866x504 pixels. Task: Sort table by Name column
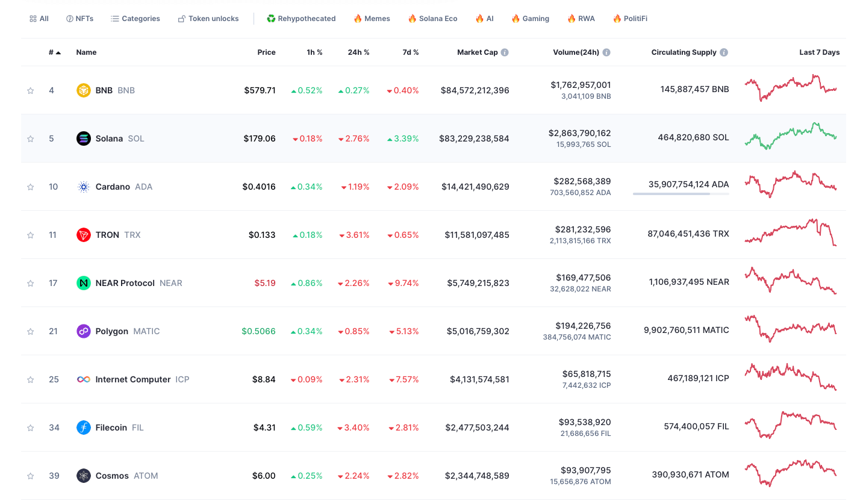click(86, 52)
